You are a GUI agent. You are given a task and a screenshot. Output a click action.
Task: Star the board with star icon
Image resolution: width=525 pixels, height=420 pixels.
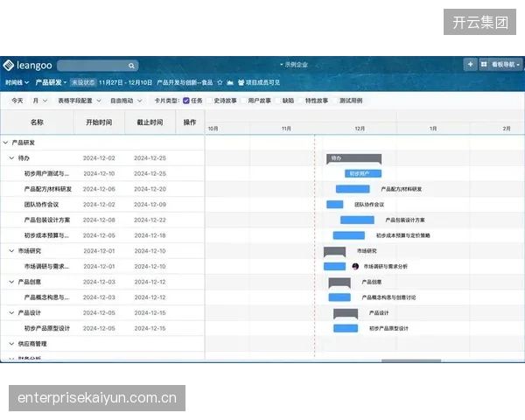pos(220,82)
